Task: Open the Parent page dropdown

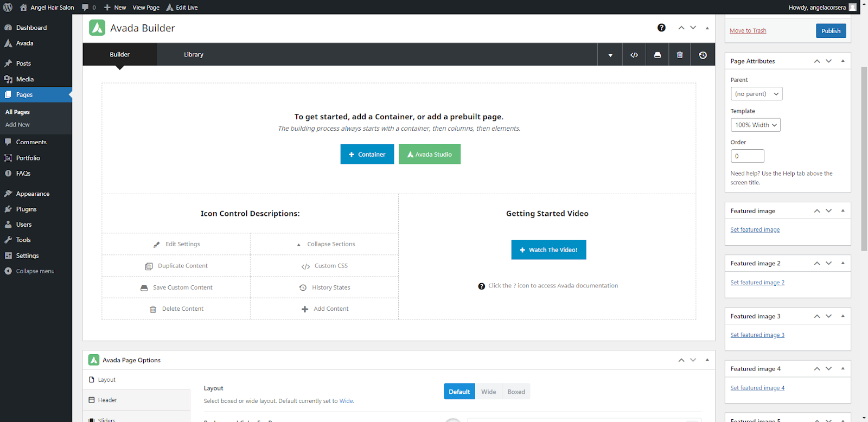Action: click(x=756, y=94)
